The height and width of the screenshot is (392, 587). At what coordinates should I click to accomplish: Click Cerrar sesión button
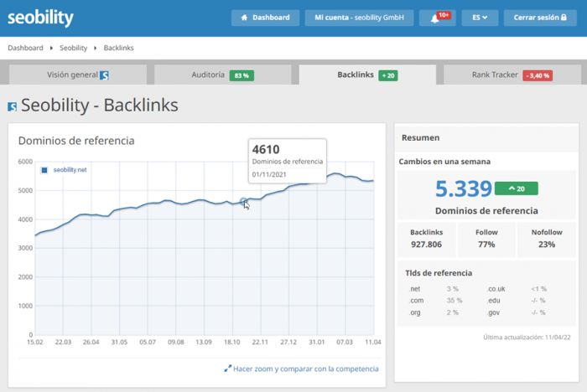click(540, 18)
